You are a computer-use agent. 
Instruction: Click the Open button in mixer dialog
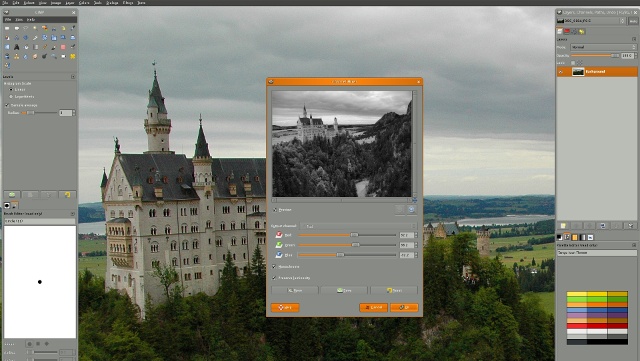click(x=295, y=290)
